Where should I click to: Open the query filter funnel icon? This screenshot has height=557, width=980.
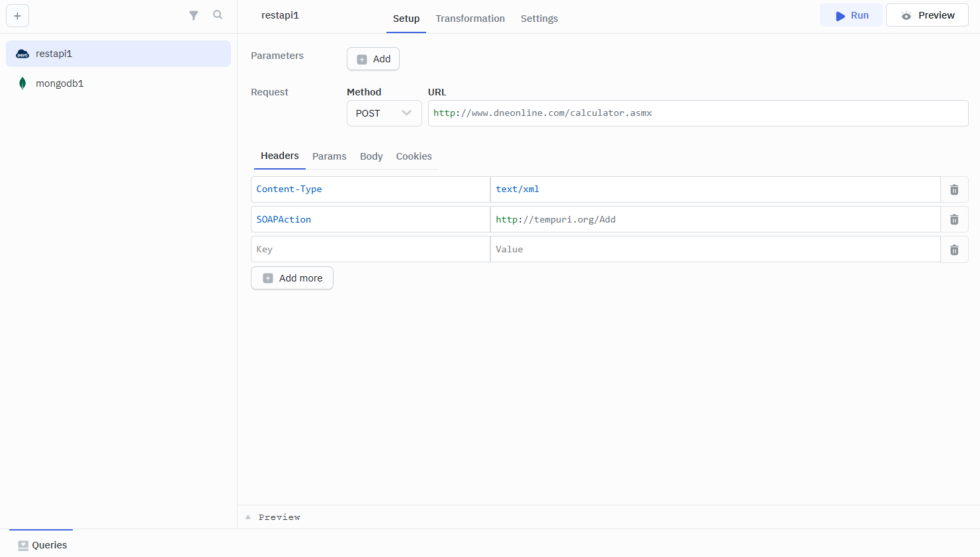[x=193, y=15]
